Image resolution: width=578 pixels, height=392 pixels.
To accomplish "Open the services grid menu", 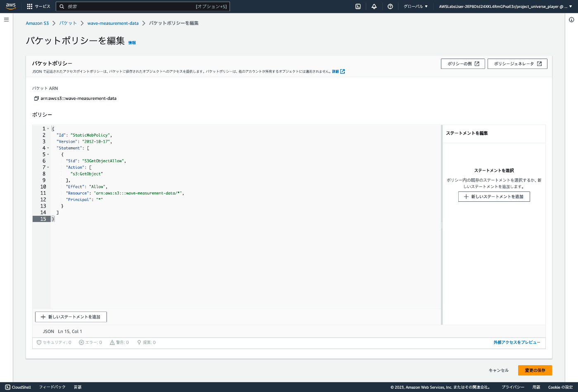I will coord(30,7).
